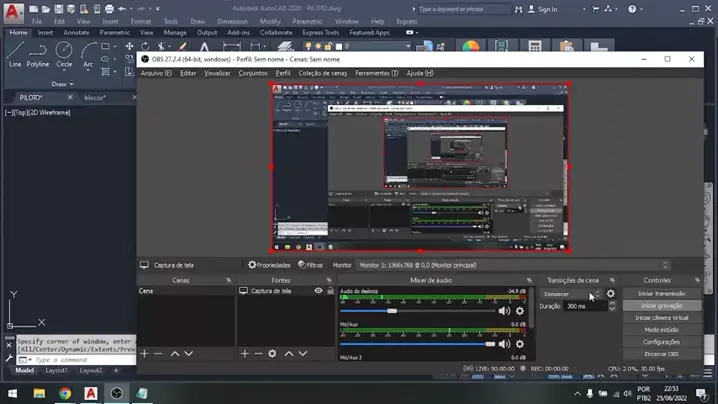
Task: Toggle visibility eye of Captura de tela source
Action: pyautogui.click(x=318, y=291)
